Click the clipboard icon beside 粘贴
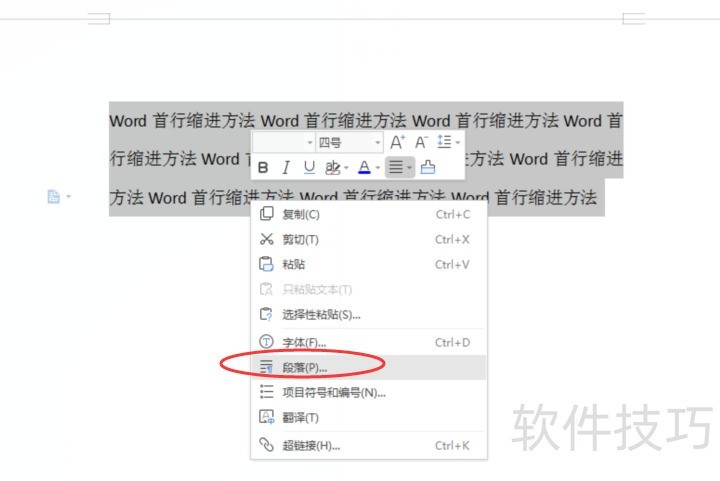 point(266,264)
